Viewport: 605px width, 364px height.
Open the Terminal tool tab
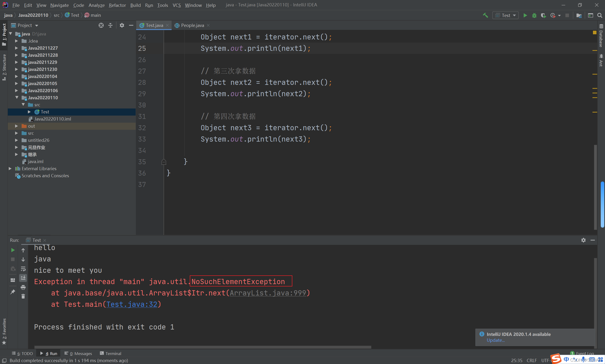coord(111,353)
